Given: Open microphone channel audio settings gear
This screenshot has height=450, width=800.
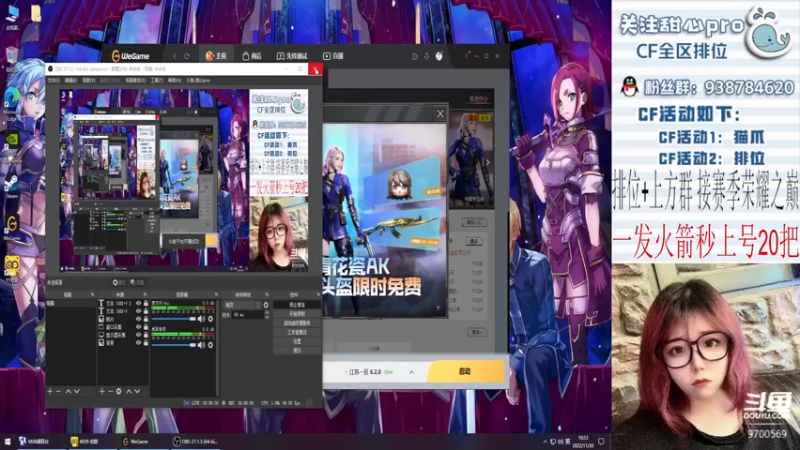Looking at the screenshot, I should coord(210,319).
